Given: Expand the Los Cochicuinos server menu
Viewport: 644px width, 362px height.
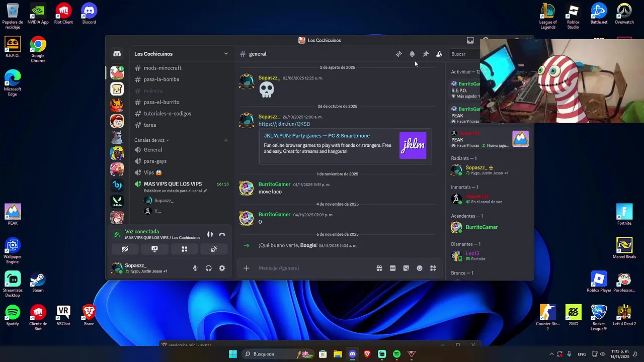Looking at the screenshot, I should point(181,54).
